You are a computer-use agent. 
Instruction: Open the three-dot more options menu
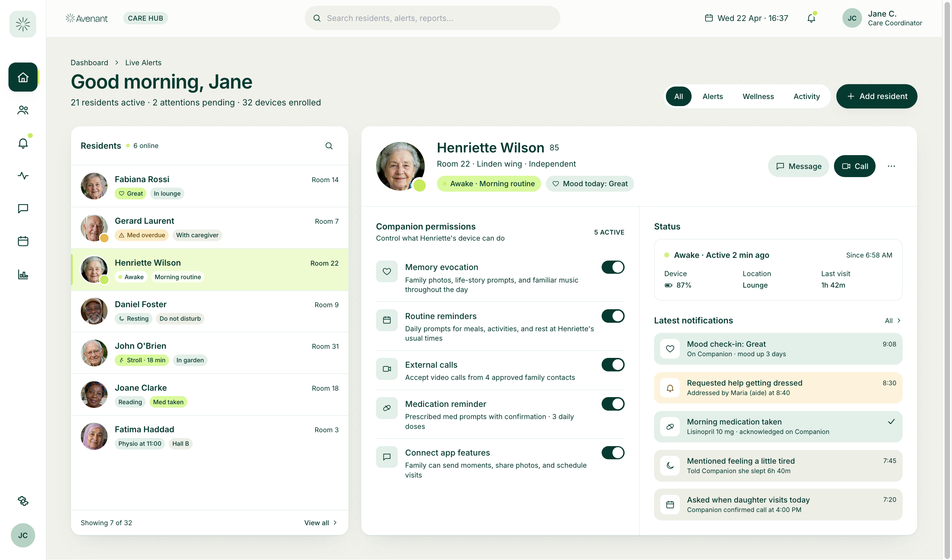point(891,166)
